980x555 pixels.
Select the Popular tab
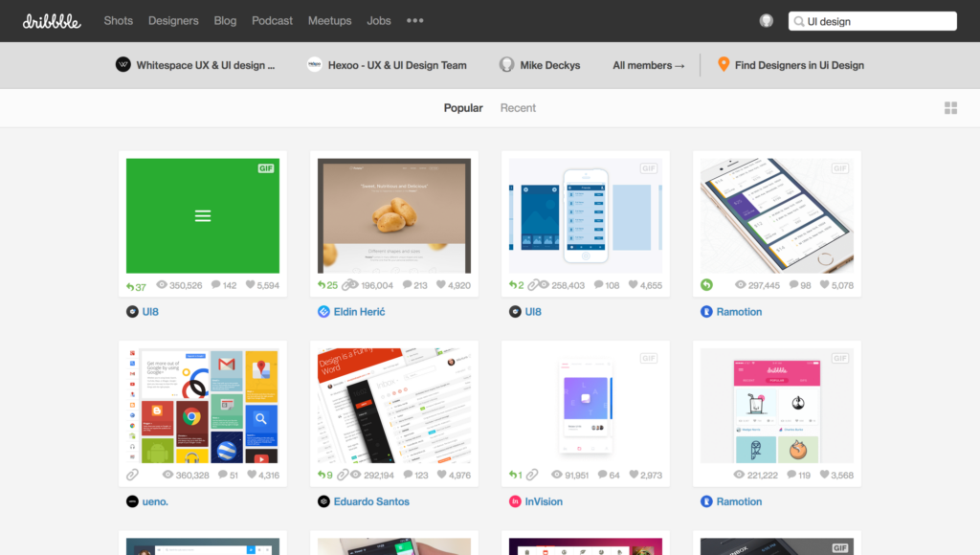tap(463, 108)
